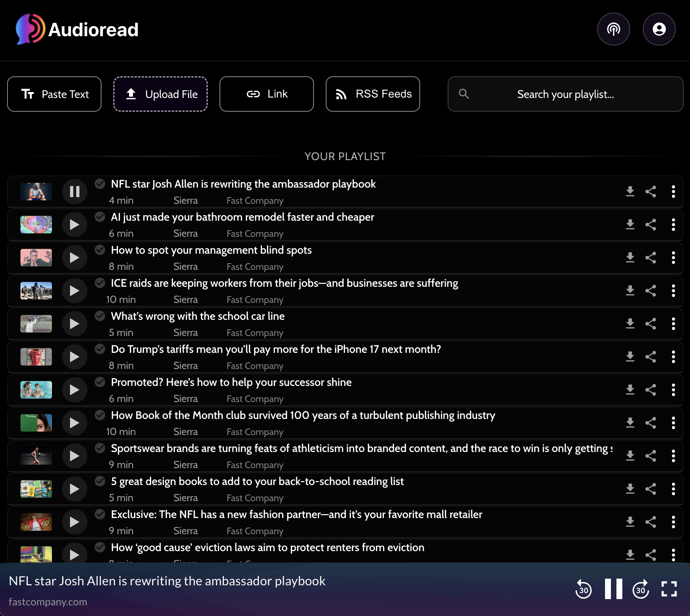Share the bathroom remodel article

coord(651,225)
